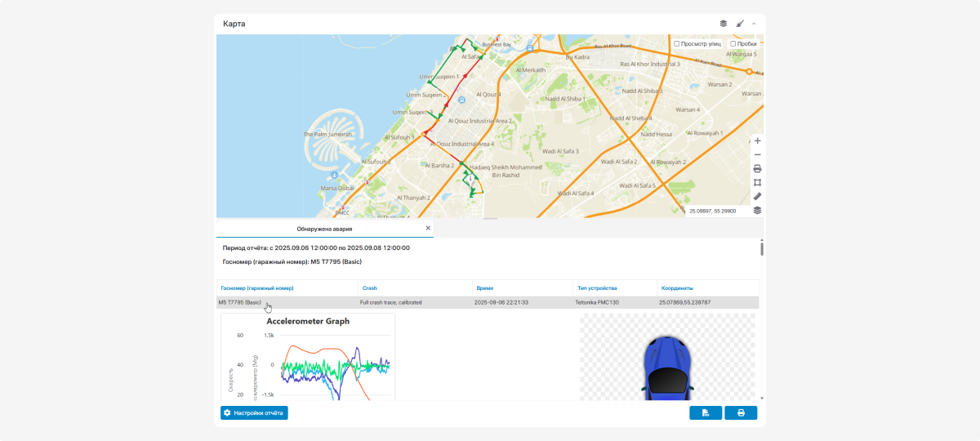Enable the Просмотр улиц checkbox
This screenshot has width=980, height=441.
pyautogui.click(x=677, y=44)
